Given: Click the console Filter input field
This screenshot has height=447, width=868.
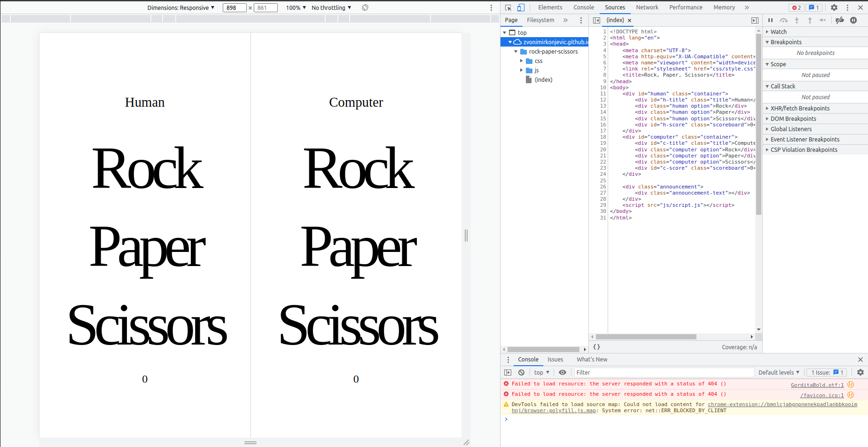Looking at the screenshot, I should coord(664,372).
